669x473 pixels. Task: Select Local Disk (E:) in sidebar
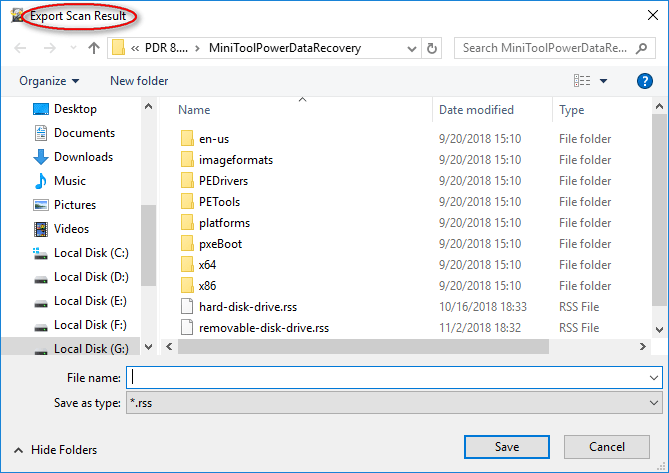pos(90,301)
